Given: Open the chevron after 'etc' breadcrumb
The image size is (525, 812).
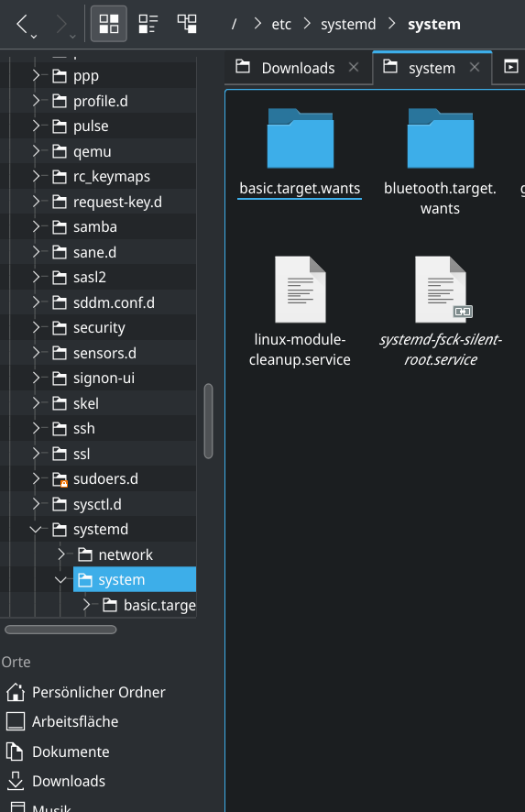Looking at the screenshot, I should [307, 24].
